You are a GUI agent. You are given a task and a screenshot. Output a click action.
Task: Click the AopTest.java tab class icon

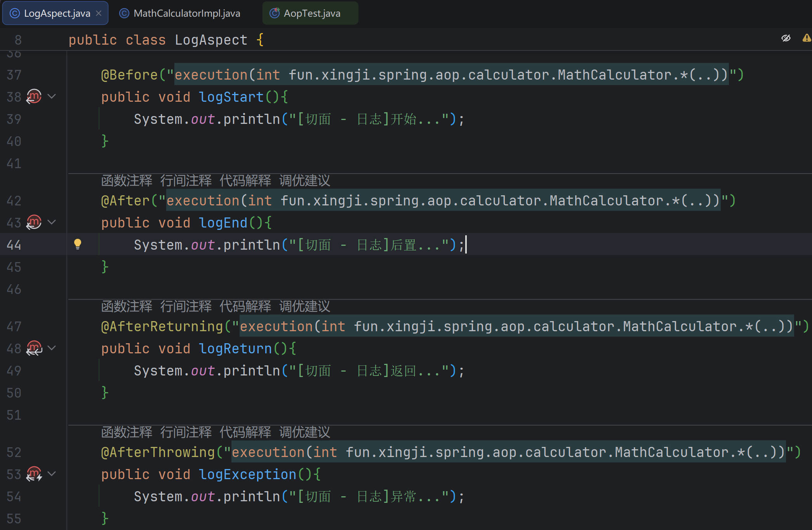[x=275, y=14]
